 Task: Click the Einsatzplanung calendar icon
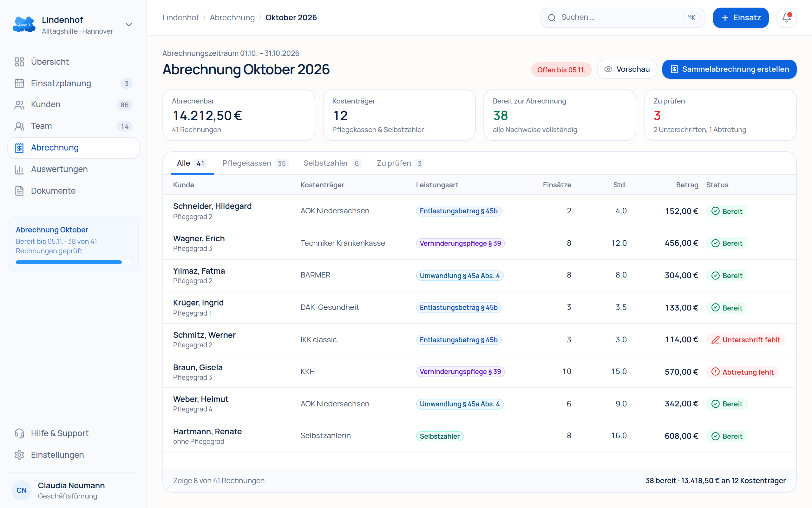pos(19,83)
